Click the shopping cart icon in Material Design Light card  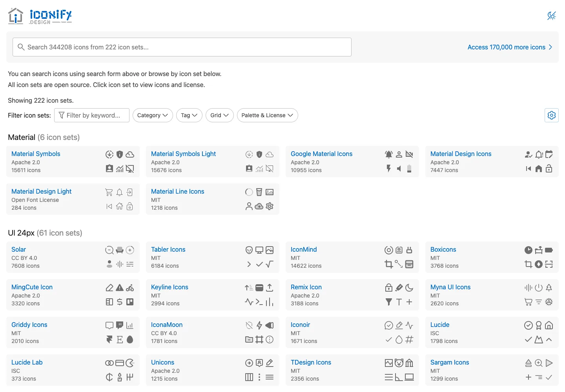tap(109, 192)
